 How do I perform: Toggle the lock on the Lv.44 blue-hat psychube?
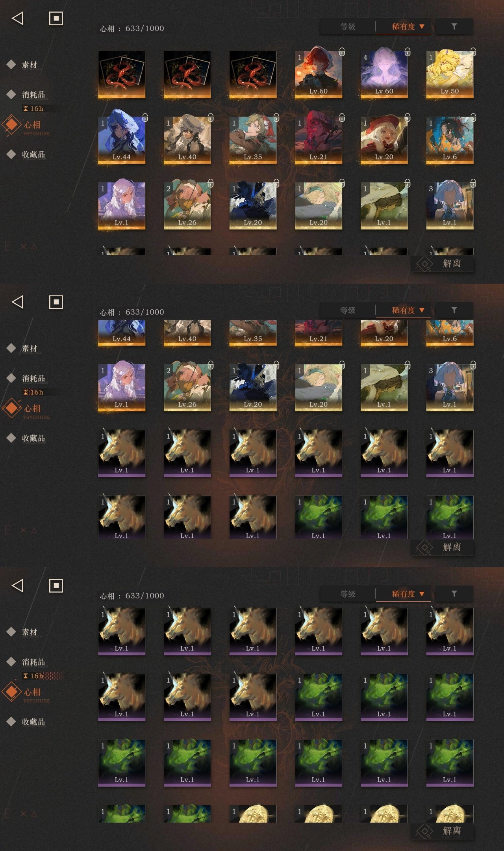click(145, 117)
